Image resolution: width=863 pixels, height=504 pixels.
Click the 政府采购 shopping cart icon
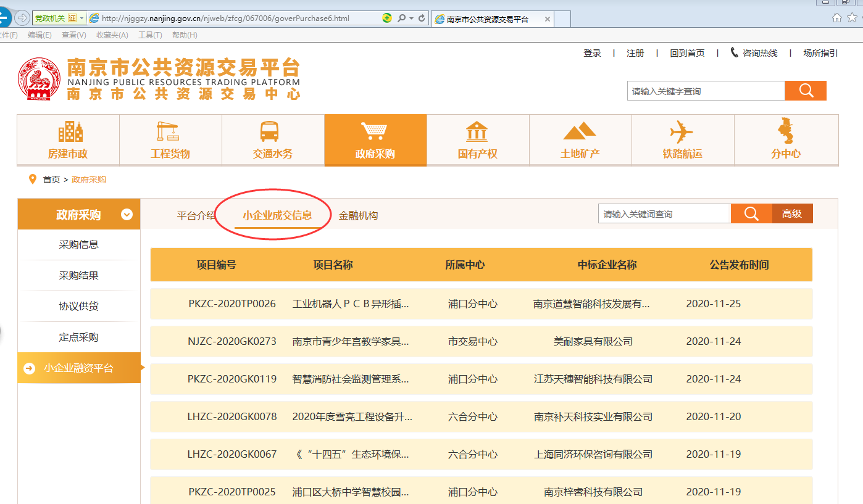pyautogui.click(x=374, y=131)
